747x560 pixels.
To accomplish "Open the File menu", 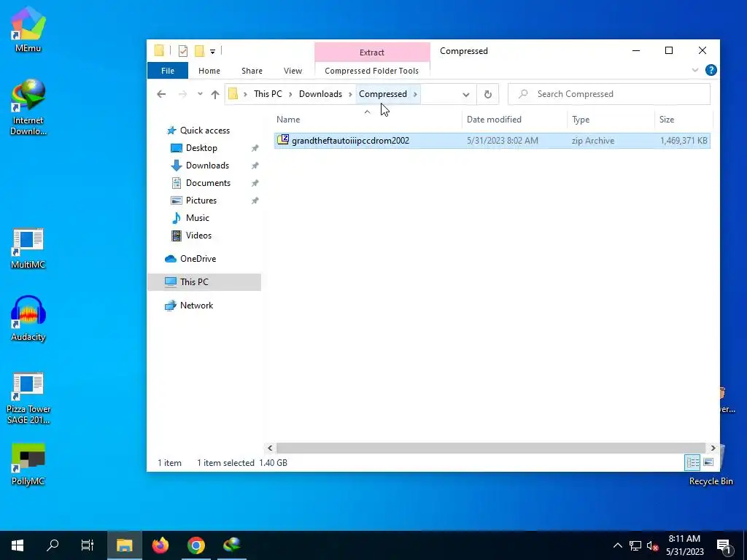I will tap(168, 71).
